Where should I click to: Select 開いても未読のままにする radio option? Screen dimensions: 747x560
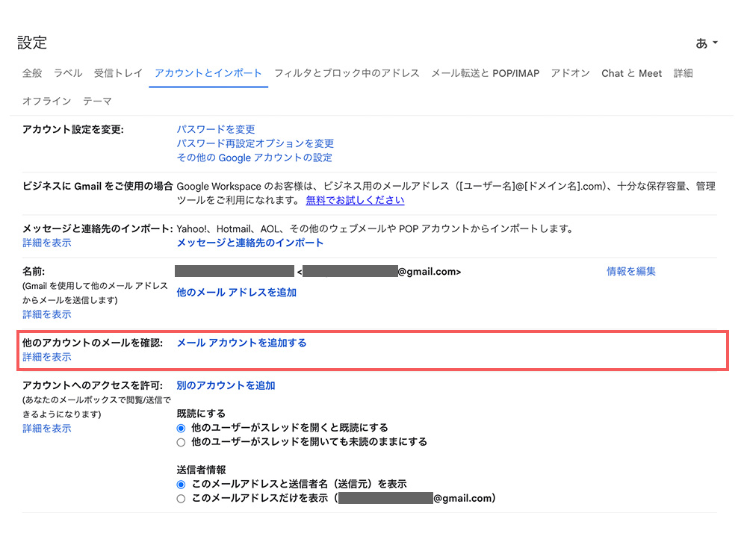pyautogui.click(x=181, y=442)
